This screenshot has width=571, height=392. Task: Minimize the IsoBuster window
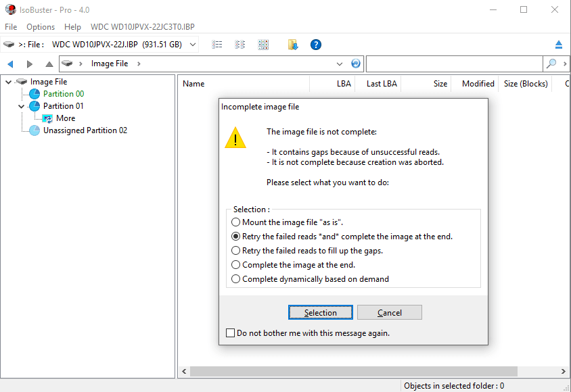493,10
